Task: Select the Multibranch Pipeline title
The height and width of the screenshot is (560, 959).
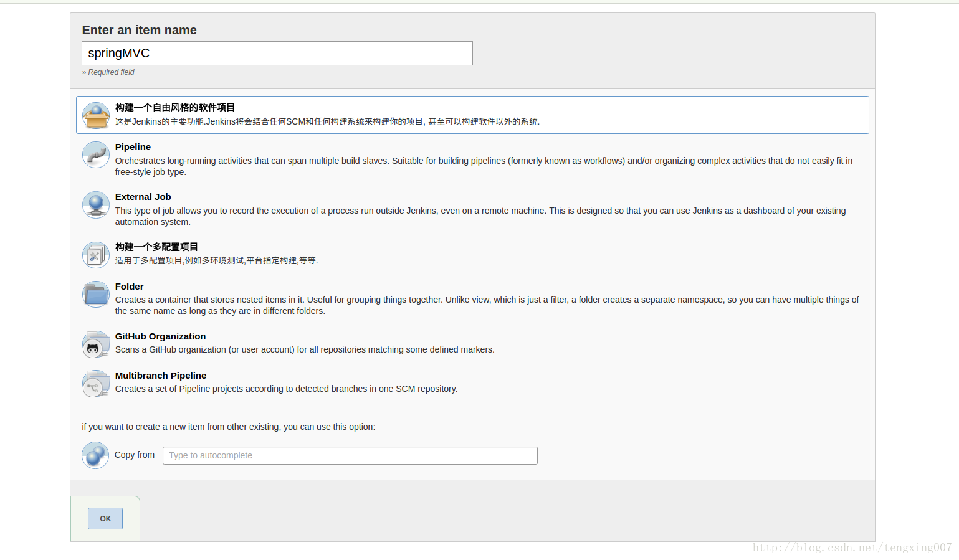Action: 161,376
